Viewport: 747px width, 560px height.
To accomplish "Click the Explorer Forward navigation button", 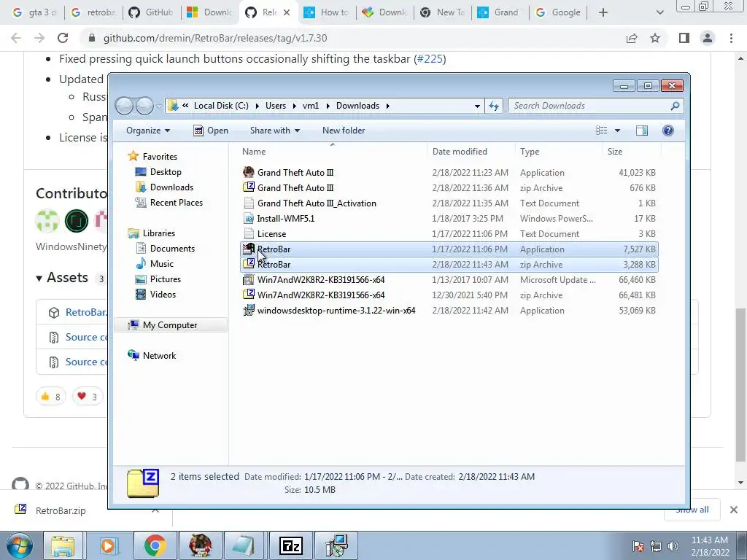I will tap(145, 106).
